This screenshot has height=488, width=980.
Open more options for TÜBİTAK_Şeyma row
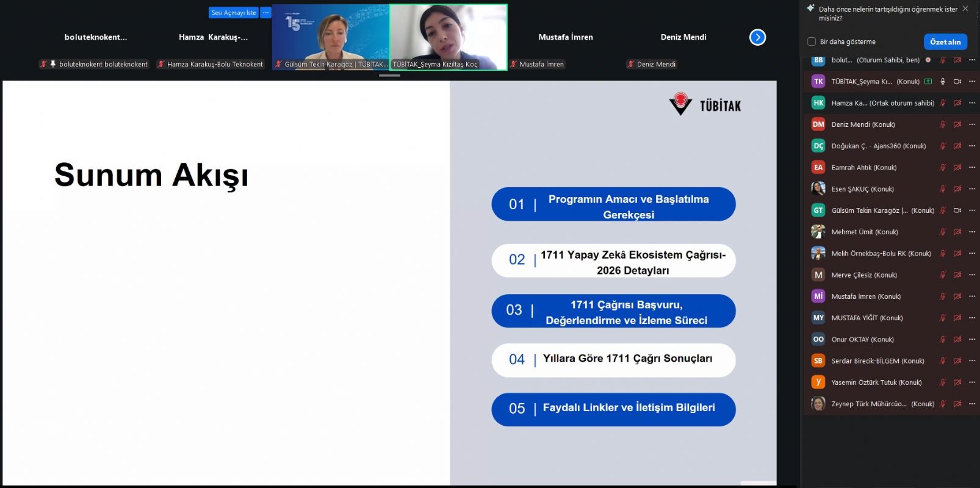click(972, 81)
